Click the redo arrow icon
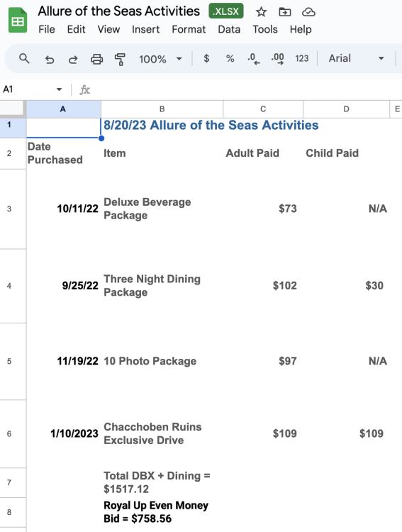Screen dimensions: 402x532 73,60
